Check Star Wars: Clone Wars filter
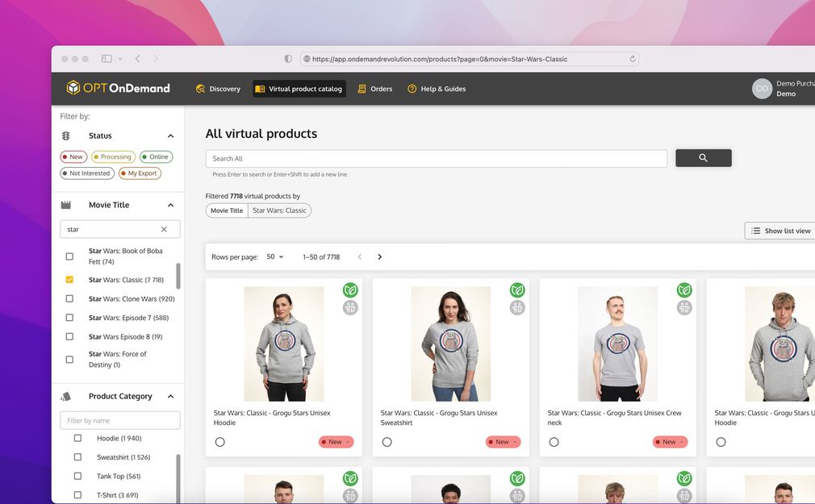This screenshot has width=815, height=504. (69, 299)
